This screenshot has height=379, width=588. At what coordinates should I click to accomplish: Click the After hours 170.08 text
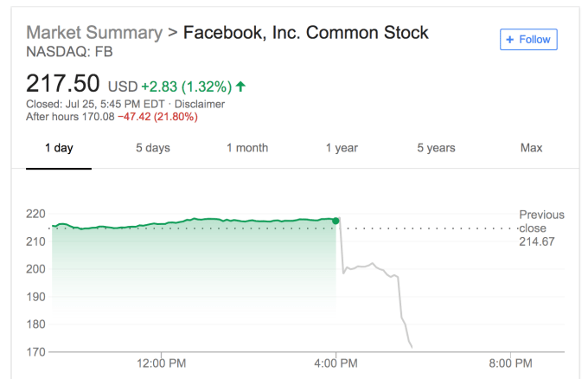pos(59,117)
